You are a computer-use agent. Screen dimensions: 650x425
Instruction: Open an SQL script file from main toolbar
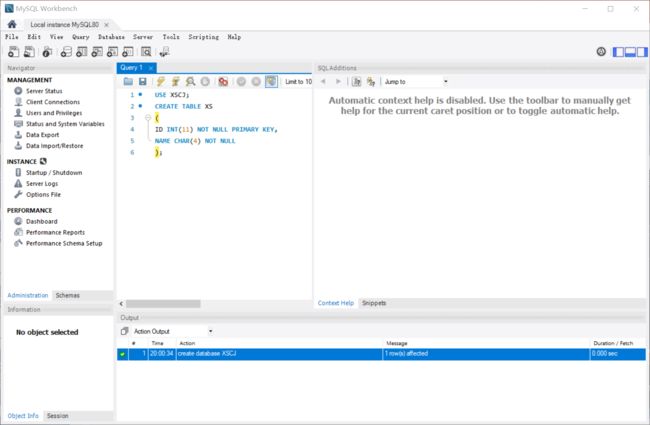[29, 52]
